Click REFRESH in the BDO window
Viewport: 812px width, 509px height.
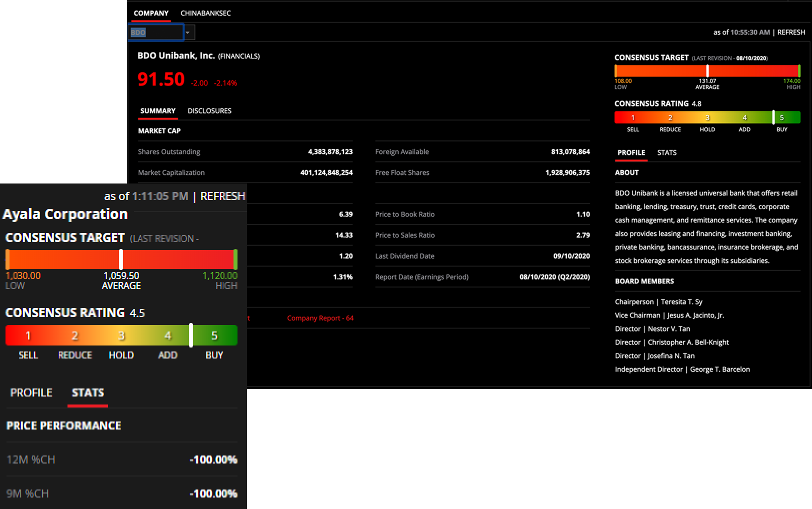point(791,32)
